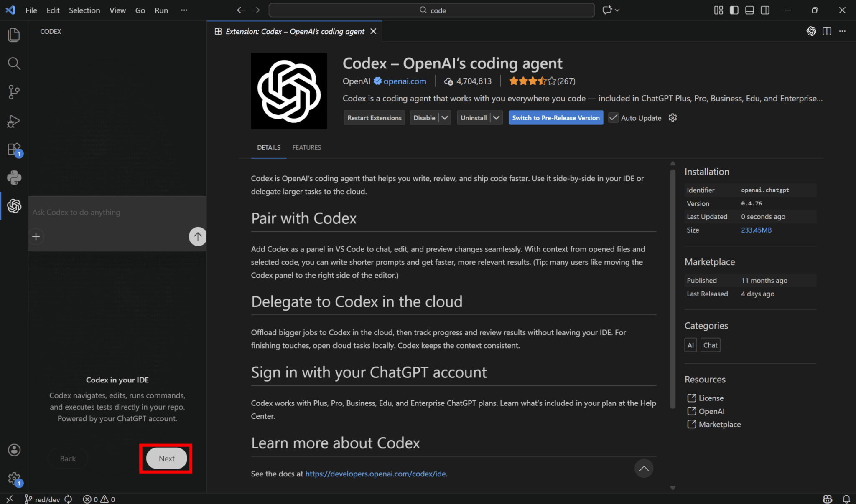Toggle the primary side bar layout button
856x504 pixels.
(x=734, y=10)
